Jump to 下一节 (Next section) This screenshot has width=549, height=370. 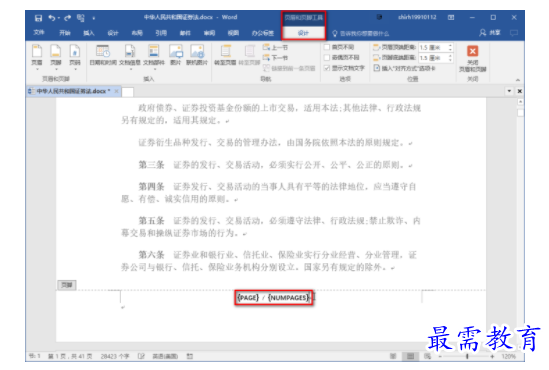[x=276, y=58]
